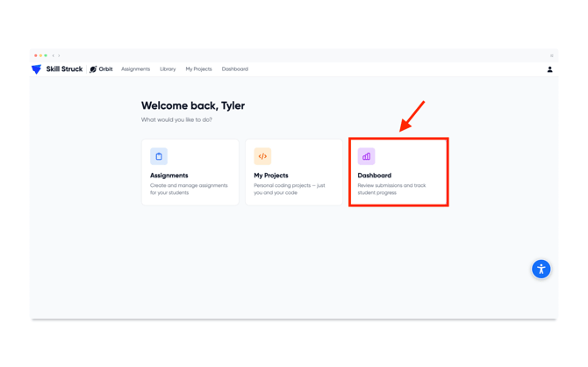
Task: Open the accessibility options button
Action: (x=541, y=269)
